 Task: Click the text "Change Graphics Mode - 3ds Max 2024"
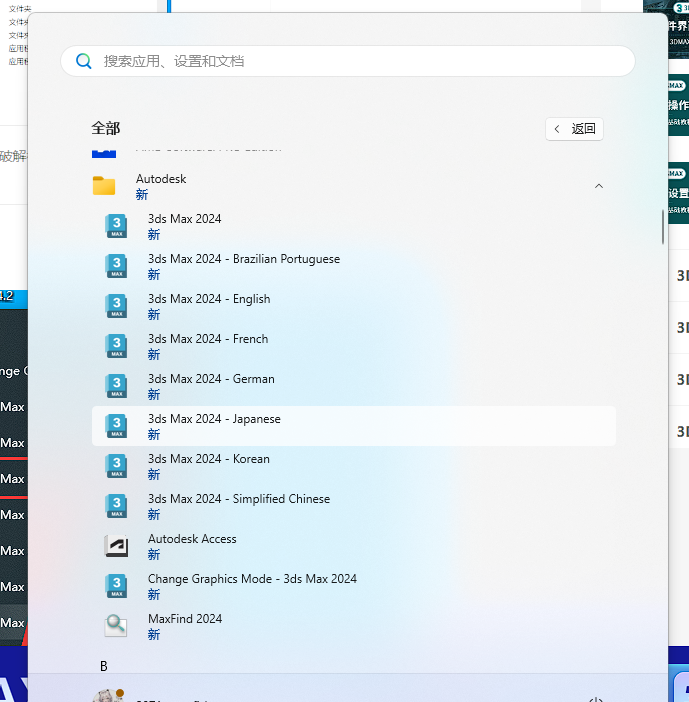click(252, 579)
